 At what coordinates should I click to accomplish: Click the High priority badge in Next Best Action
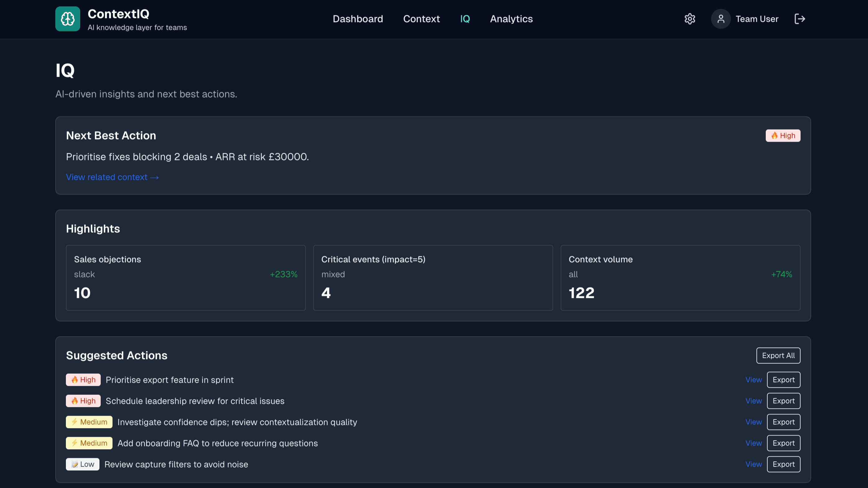[x=783, y=136]
